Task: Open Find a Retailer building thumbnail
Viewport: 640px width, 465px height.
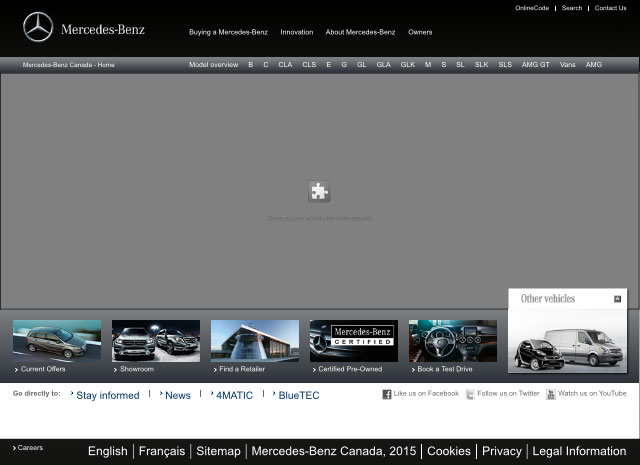Action: (255, 341)
